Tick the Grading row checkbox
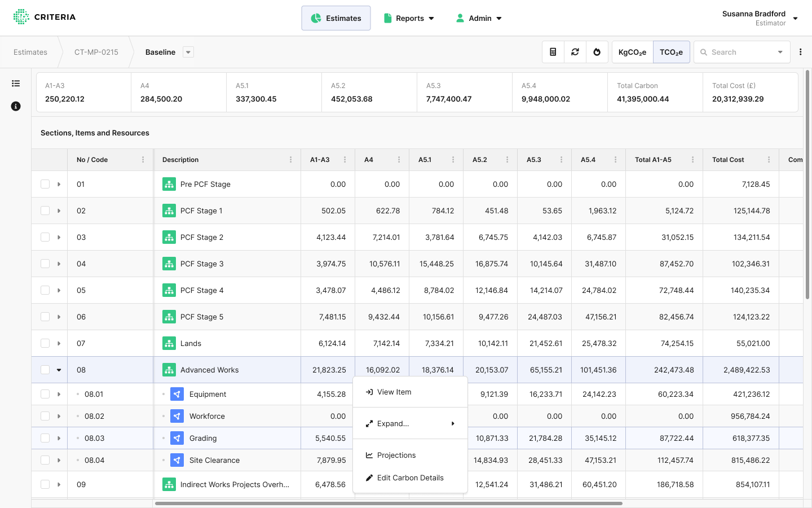Viewport: 812px width, 508px height. [45, 438]
